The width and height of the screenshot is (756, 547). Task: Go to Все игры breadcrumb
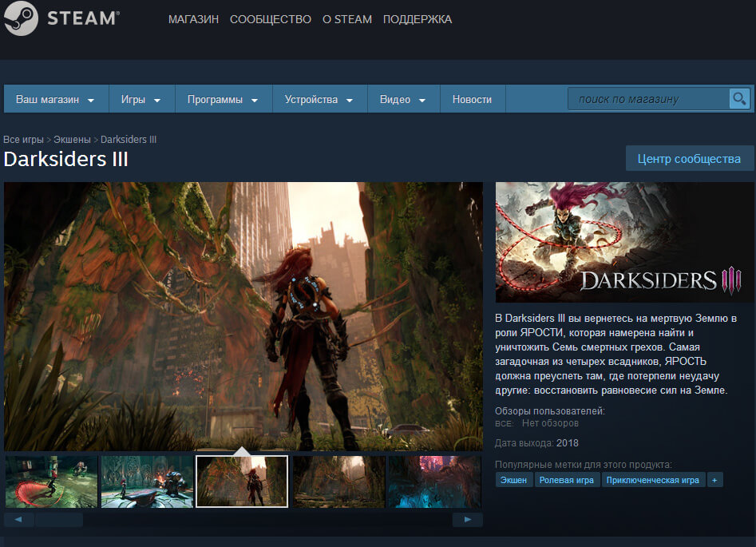[23, 140]
